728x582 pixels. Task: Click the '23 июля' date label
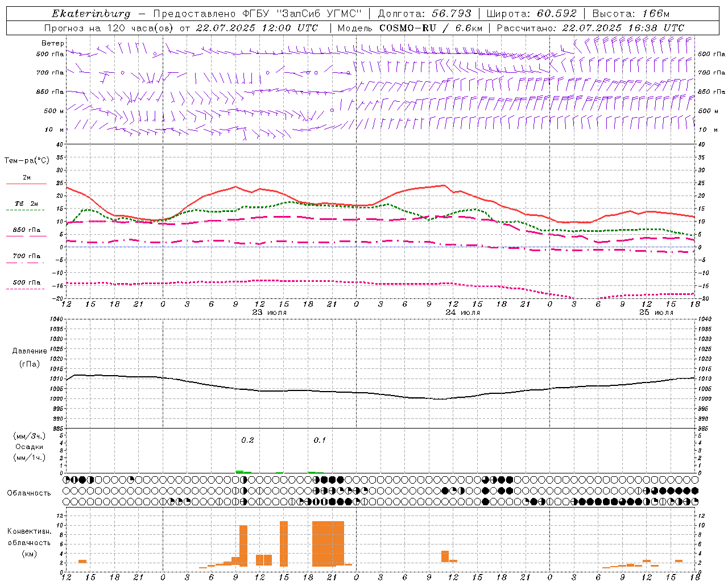pos(269,313)
